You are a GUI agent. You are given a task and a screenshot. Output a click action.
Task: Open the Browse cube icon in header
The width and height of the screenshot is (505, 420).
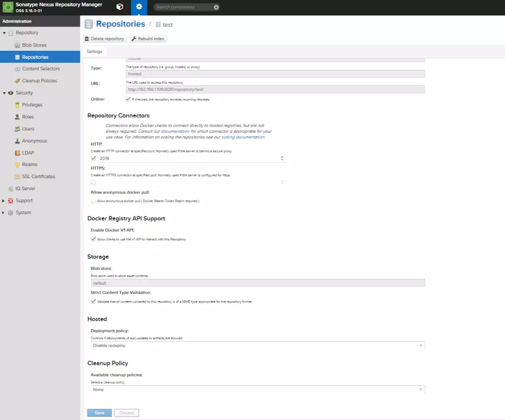(x=120, y=7)
